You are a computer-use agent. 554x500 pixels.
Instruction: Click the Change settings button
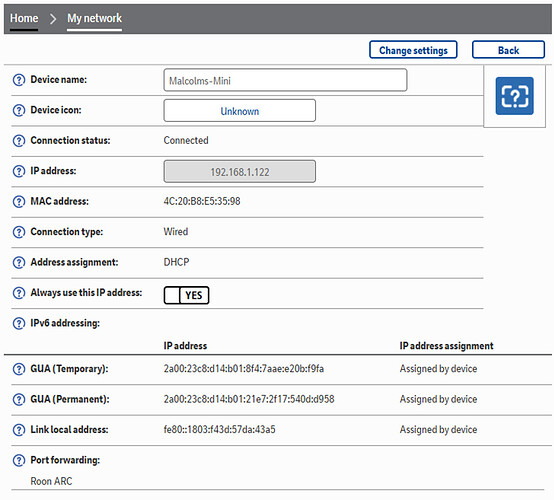click(413, 50)
